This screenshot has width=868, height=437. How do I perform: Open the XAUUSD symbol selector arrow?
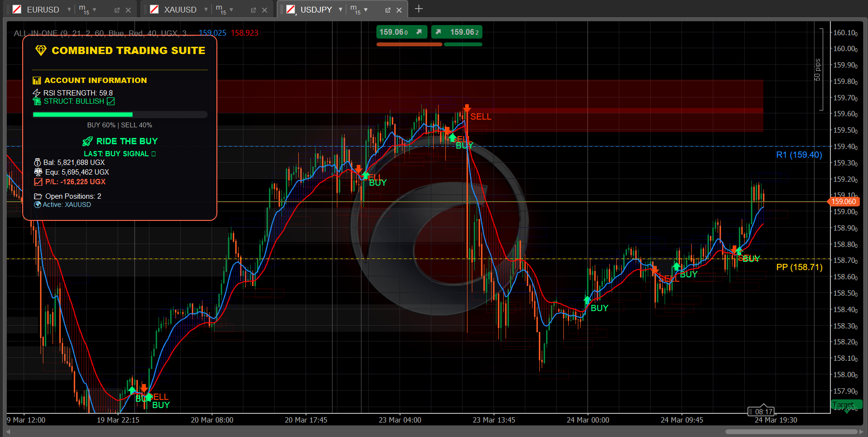206,10
